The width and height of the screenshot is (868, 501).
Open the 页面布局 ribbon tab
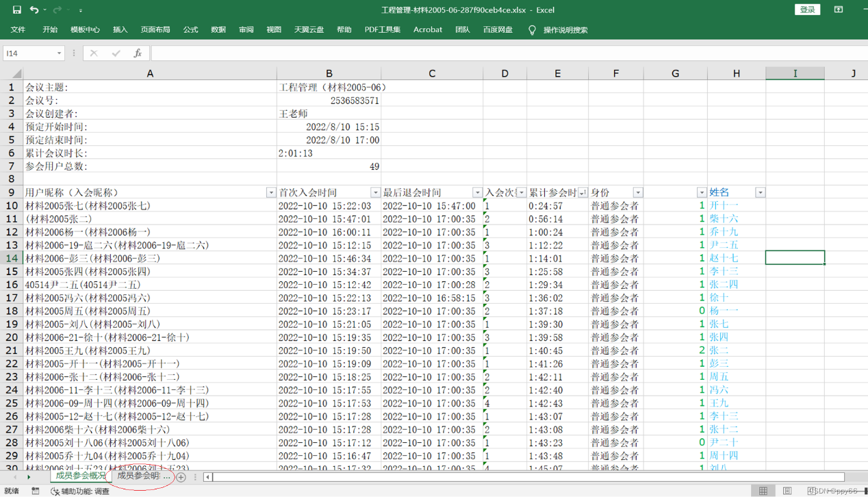pos(155,30)
